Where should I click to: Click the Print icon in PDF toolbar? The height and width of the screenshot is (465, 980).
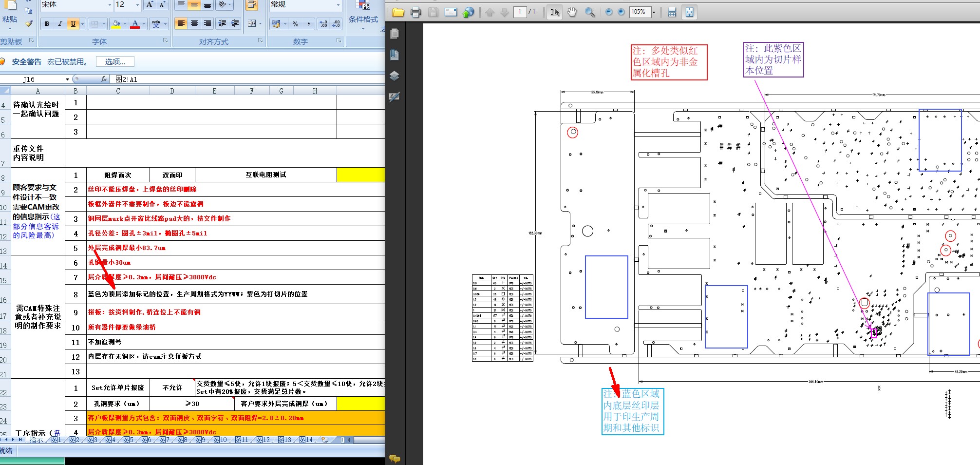pos(415,13)
